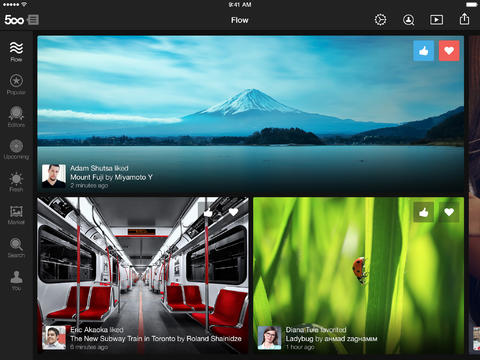Image resolution: width=480 pixels, height=360 pixels.
Task: Favorite the Ladybug photo
Action: (449, 212)
